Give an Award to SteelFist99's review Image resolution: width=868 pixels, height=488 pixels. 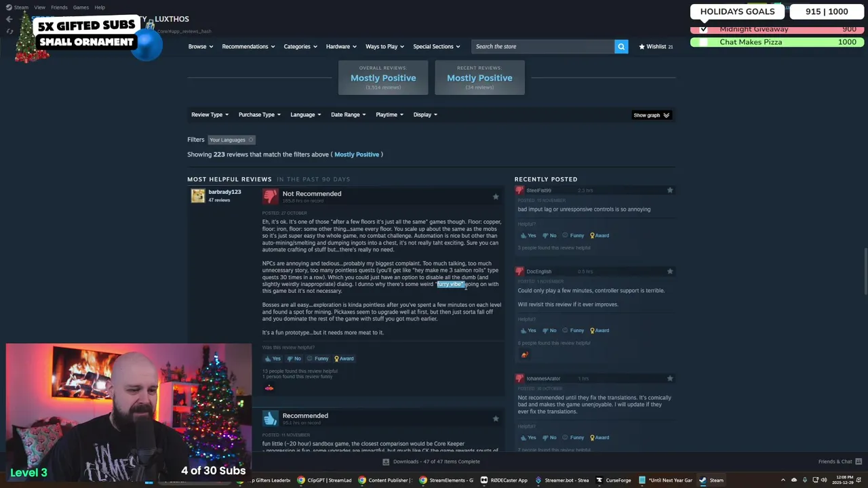[599, 235]
